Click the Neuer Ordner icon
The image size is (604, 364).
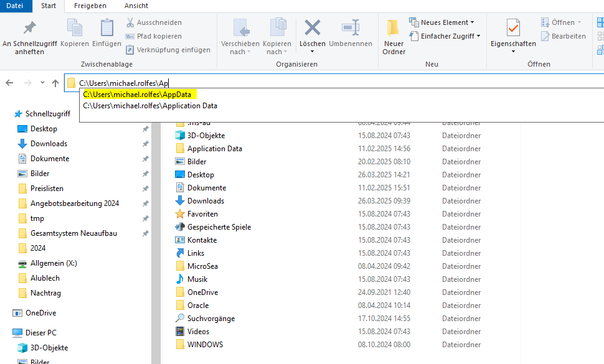pyautogui.click(x=394, y=28)
